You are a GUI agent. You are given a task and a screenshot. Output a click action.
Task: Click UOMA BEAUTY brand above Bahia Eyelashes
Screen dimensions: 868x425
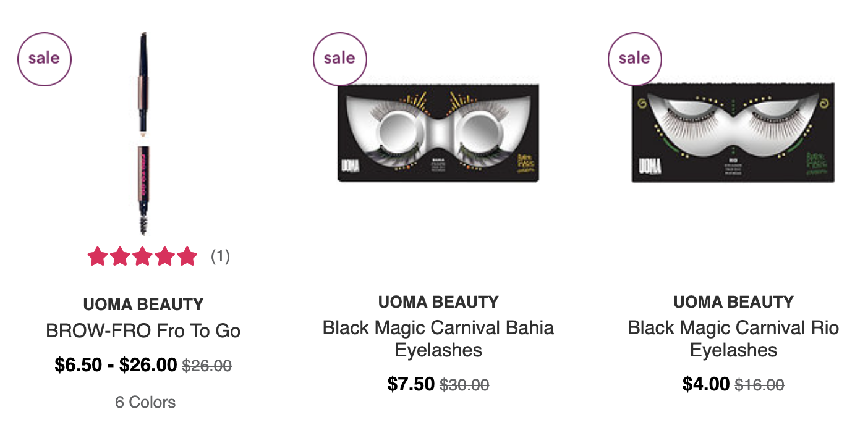coord(438,302)
